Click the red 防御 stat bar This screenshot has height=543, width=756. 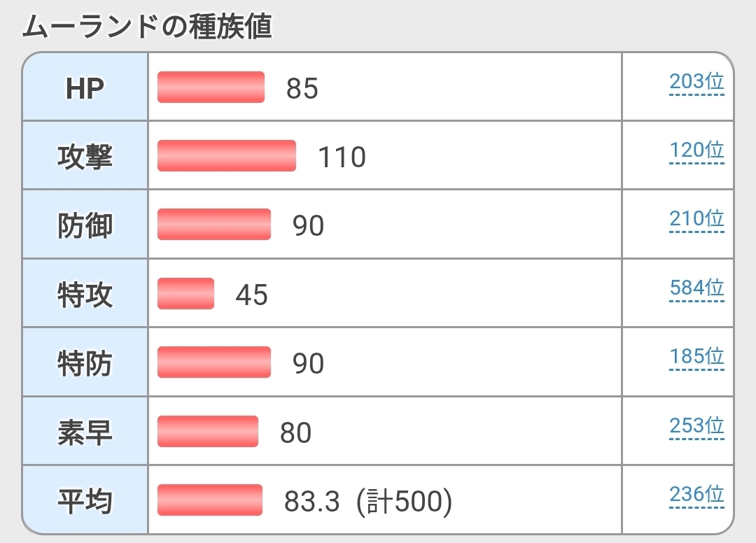(213, 225)
